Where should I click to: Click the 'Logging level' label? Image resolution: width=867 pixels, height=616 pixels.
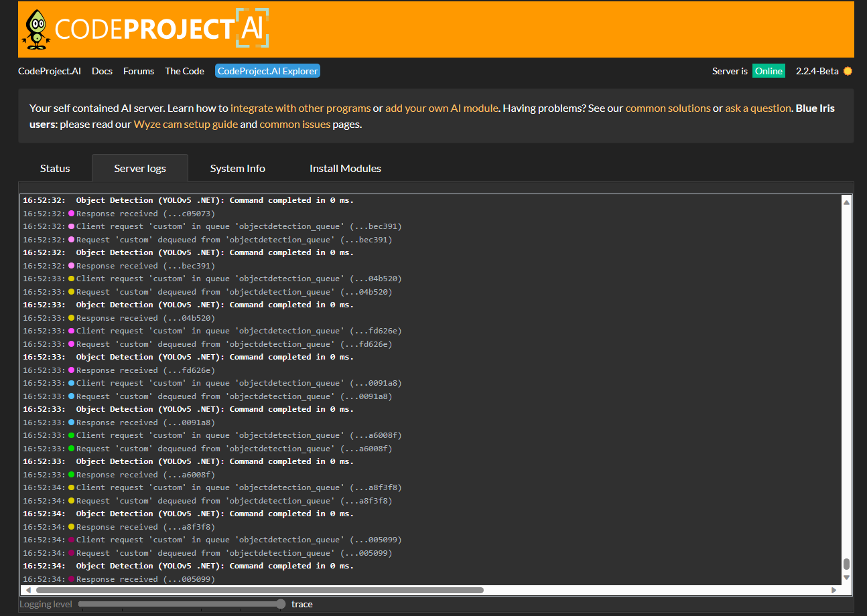(x=46, y=604)
